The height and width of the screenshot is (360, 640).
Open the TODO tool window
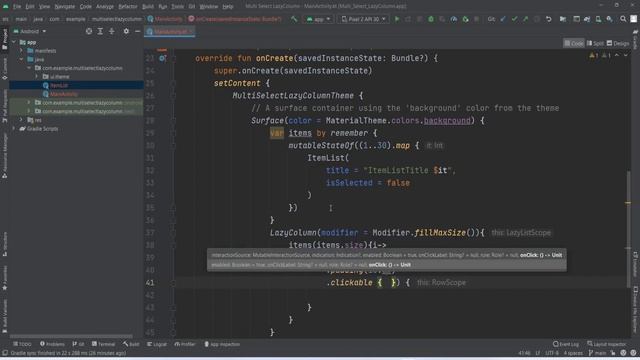tap(22, 344)
